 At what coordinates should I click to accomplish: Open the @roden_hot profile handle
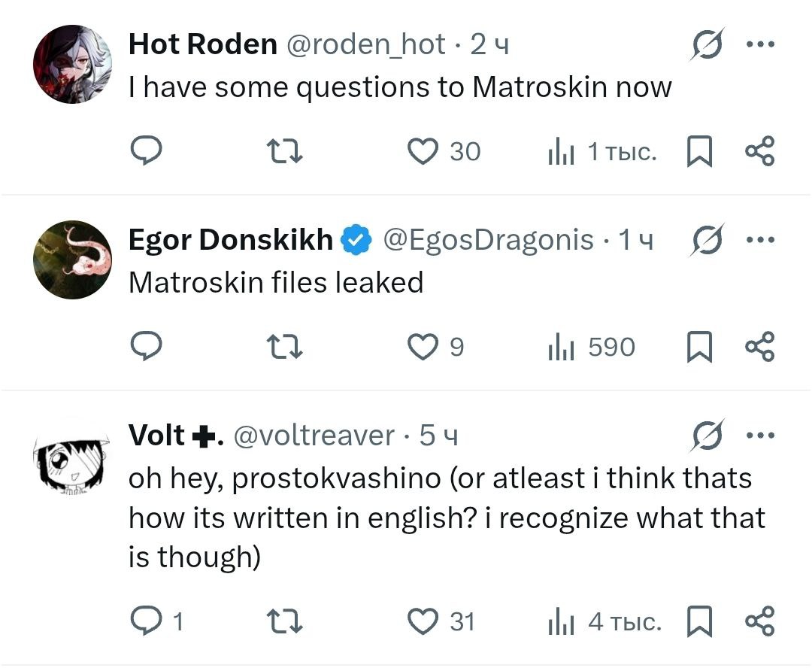[367, 44]
